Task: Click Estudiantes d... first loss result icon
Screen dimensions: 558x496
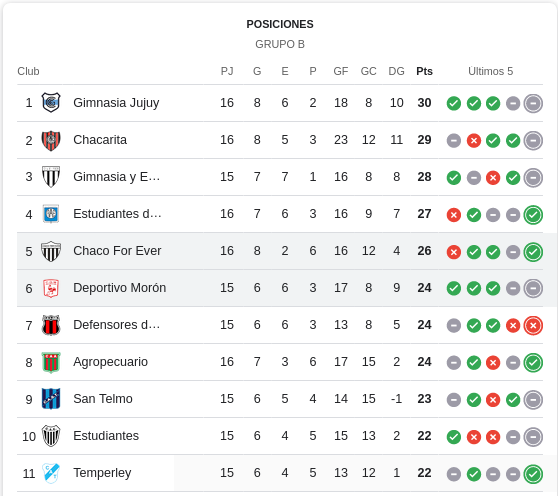Action: (x=454, y=215)
